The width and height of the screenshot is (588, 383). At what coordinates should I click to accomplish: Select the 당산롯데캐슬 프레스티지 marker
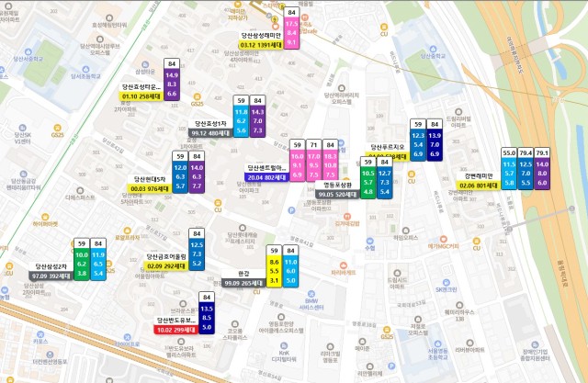pos(243,228)
